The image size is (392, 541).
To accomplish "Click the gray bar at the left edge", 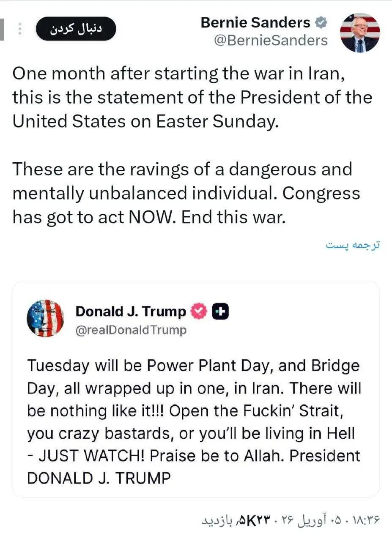I will click(2, 29).
